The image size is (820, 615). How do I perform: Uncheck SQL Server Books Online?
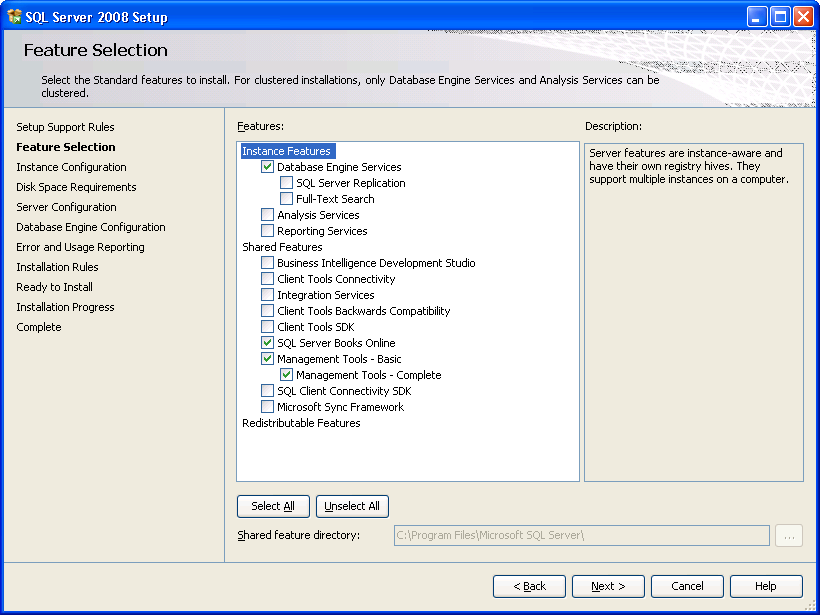coord(267,343)
